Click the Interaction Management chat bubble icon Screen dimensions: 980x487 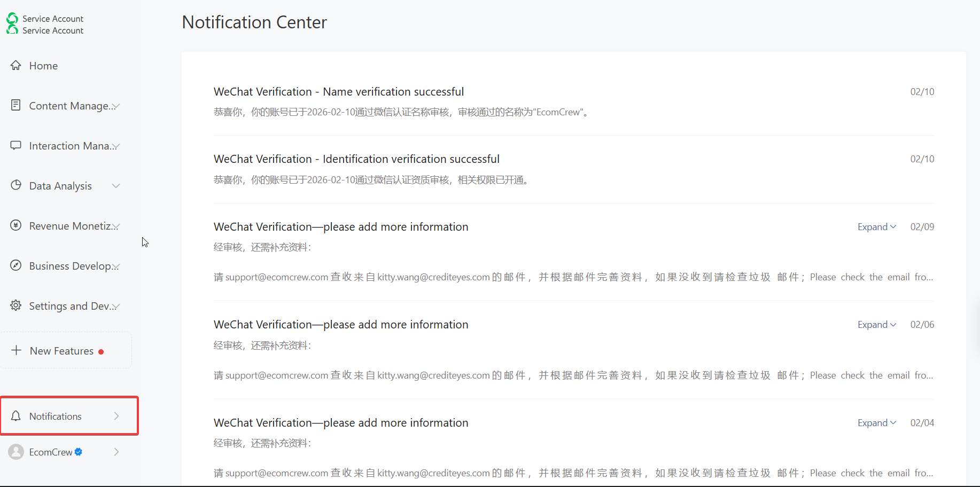(x=16, y=145)
